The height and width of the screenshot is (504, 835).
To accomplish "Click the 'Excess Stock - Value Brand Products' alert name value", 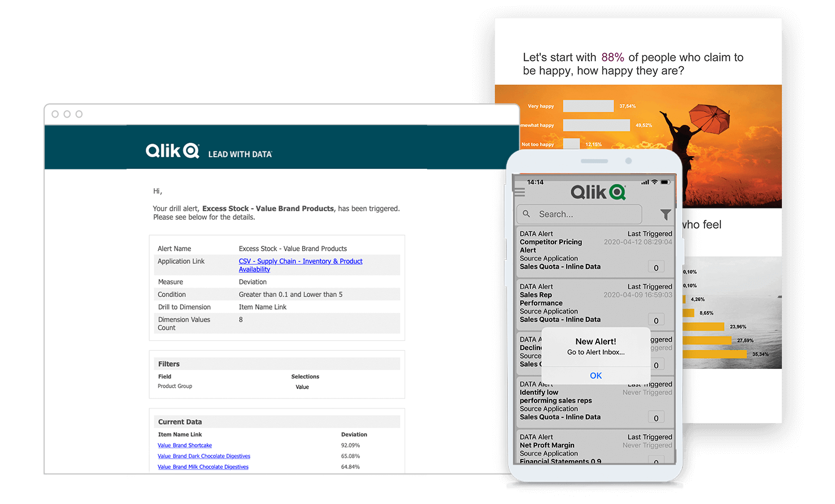I will (293, 249).
